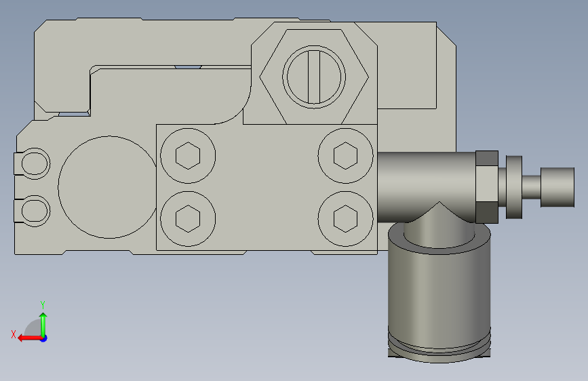Select the hex nut on the horizontal fitting
Viewport: 588px width, 381px height.
pyautogui.click(x=487, y=186)
